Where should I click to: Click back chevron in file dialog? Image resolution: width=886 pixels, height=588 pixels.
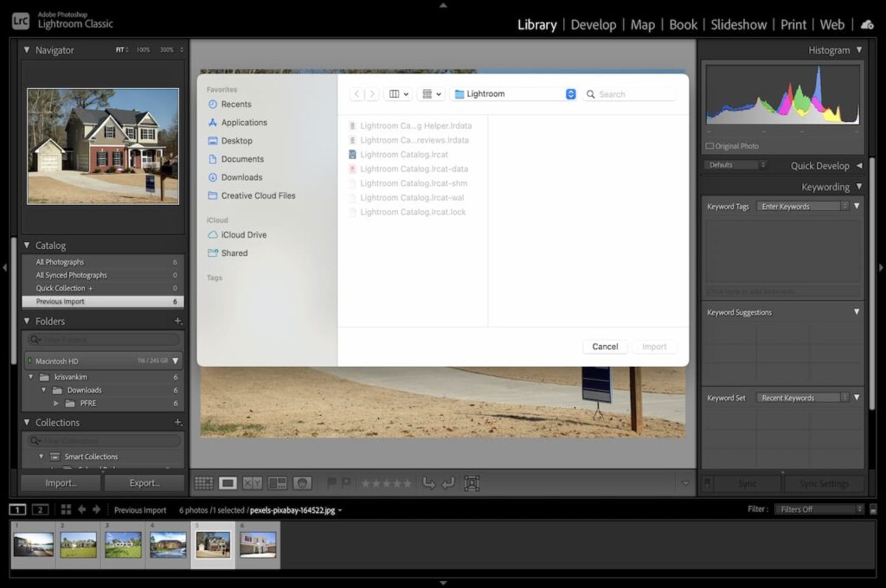pos(356,93)
